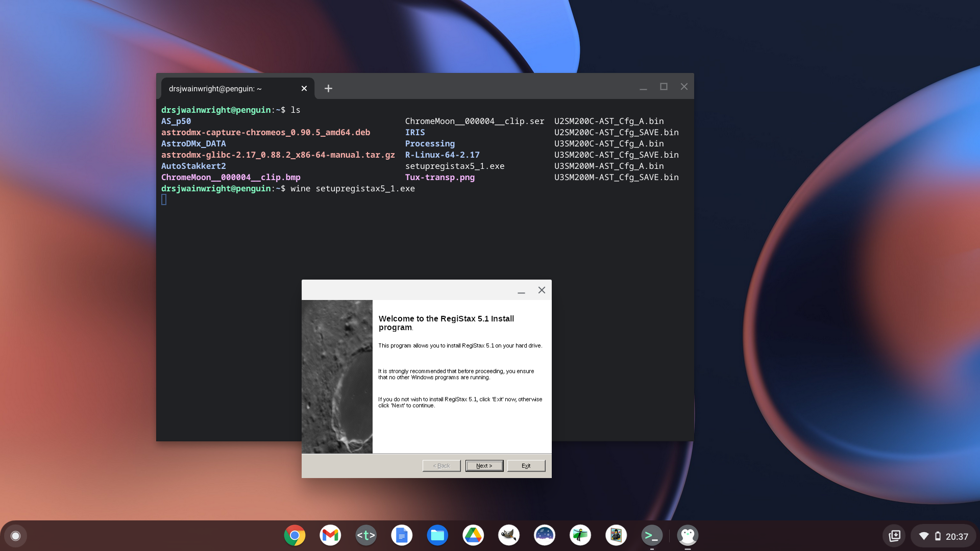Select the running penguin Linux app icon
Viewport: 980px width, 551px height.
688,535
